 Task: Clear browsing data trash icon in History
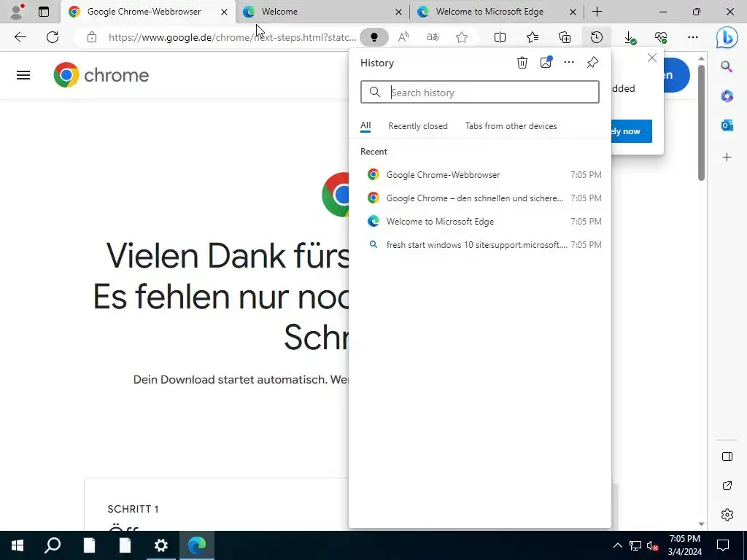(x=522, y=63)
